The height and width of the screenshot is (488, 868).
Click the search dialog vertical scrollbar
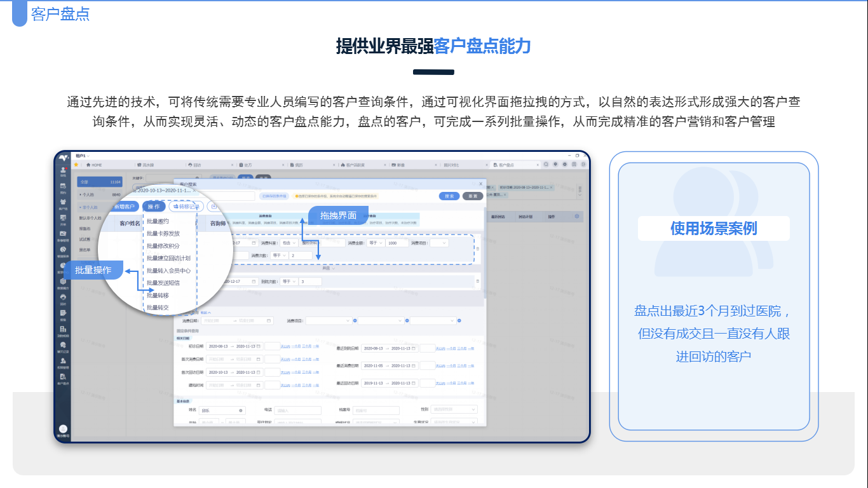[x=485, y=253]
